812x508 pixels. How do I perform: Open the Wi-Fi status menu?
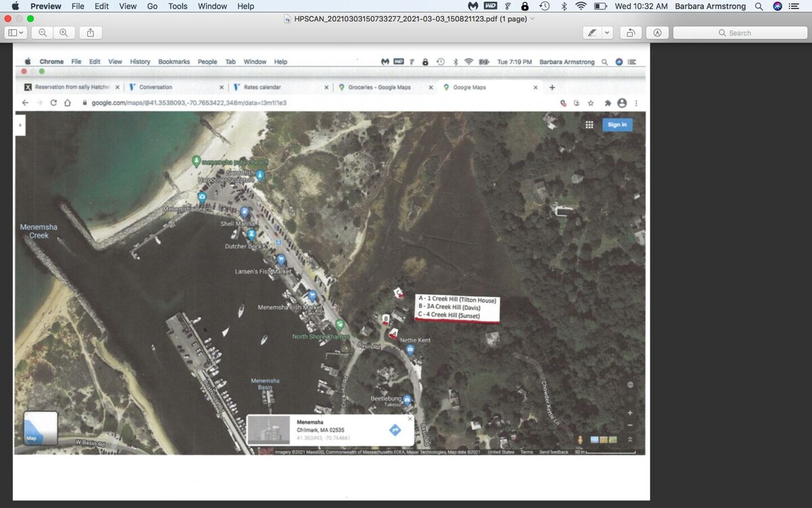point(581,6)
